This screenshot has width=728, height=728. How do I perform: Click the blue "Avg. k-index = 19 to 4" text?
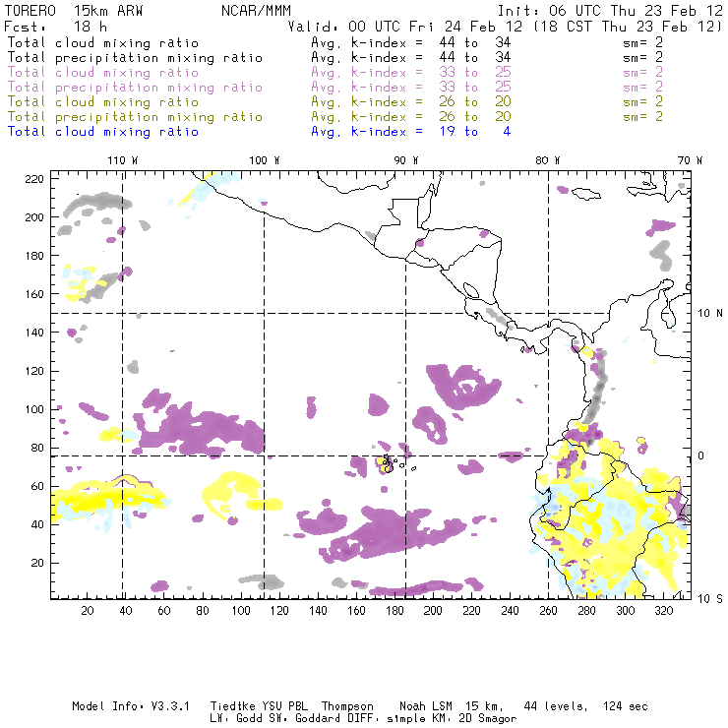(411, 132)
